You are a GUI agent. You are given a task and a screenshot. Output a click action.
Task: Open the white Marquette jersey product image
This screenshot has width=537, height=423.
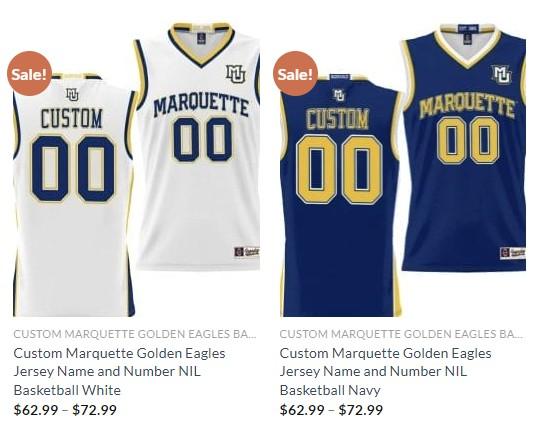pyautogui.click(x=136, y=170)
